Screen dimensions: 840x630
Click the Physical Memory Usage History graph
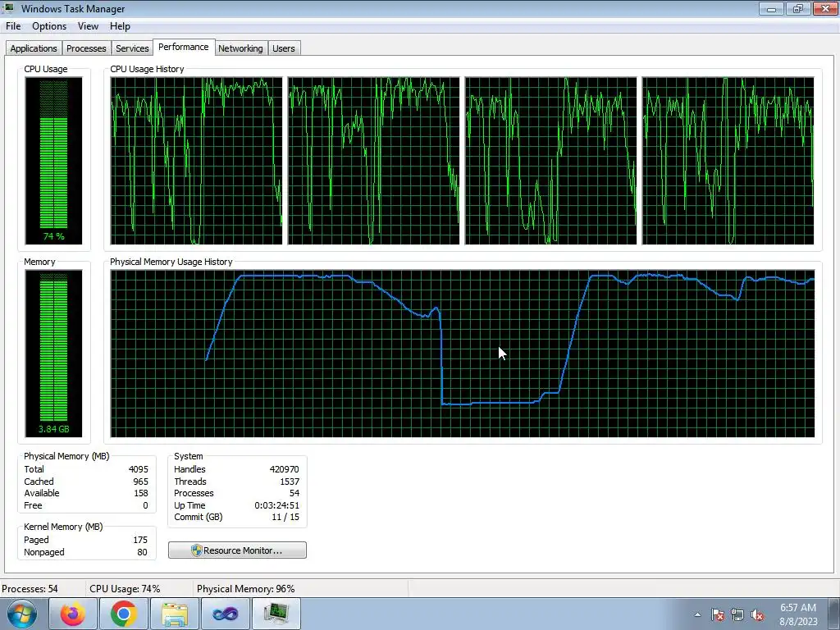pos(463,354)
